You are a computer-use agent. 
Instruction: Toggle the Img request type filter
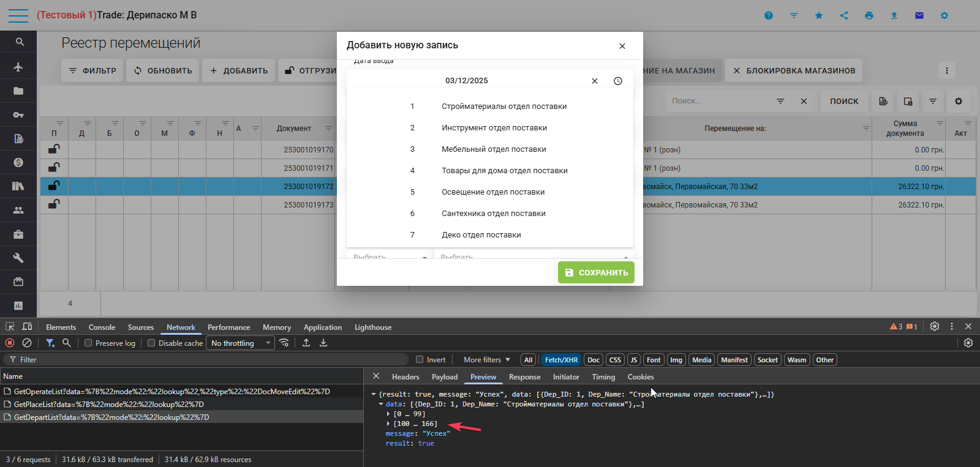[x=676, y=360]
